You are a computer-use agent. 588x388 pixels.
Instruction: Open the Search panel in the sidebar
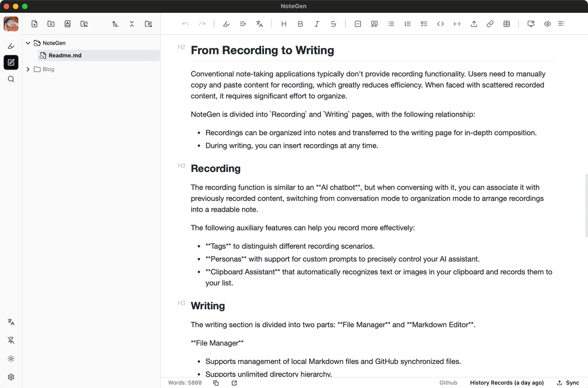(11, 79)
